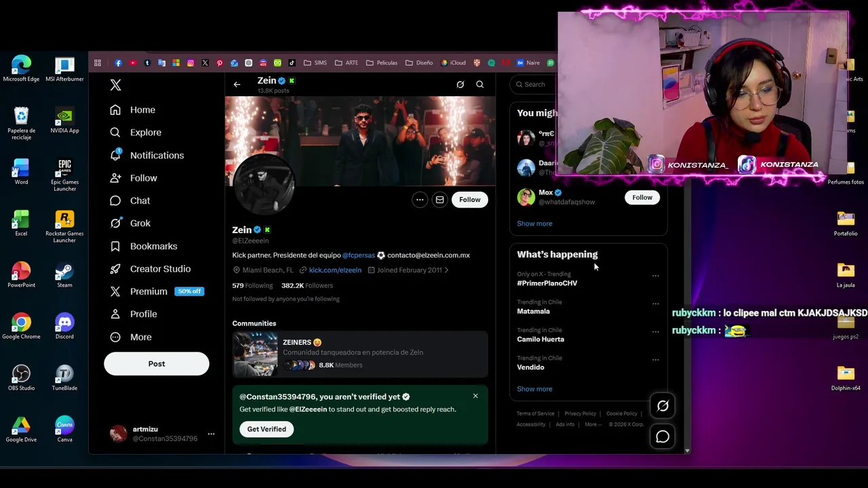Open the Tumblr bookmark icon

tap(147, 63)
